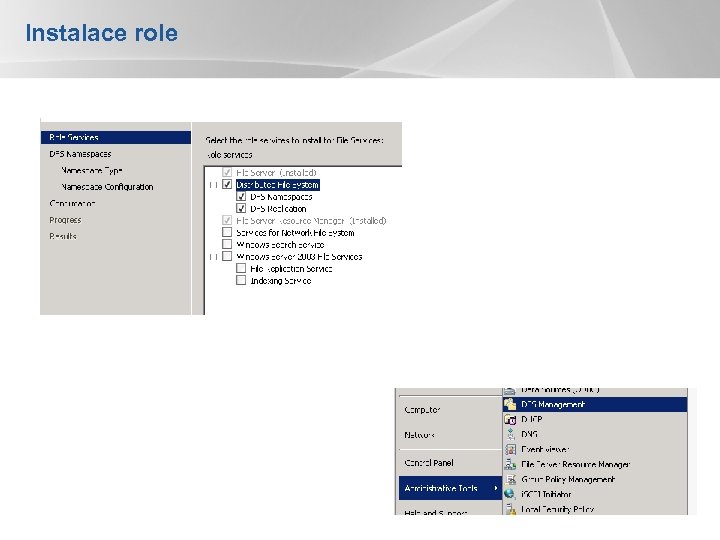Viewport: 720px width, 540px height.
Task: Click Distributed File System label
Action: click(x=277, y=185)
